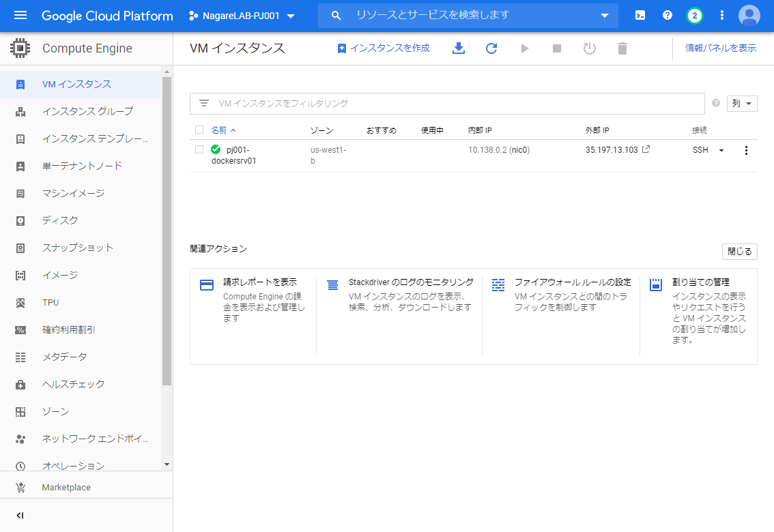Image resolution: width=774 pixels, height=532 pixels.
Task: Open the main hamburger navigation menu
Action: 20,15
